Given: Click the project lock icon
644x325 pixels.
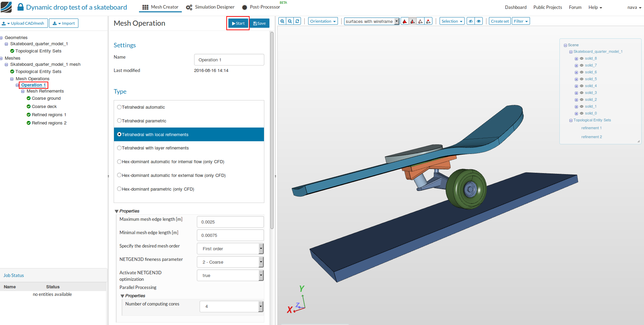Looking at the screenshot, I should coord(21,7).
